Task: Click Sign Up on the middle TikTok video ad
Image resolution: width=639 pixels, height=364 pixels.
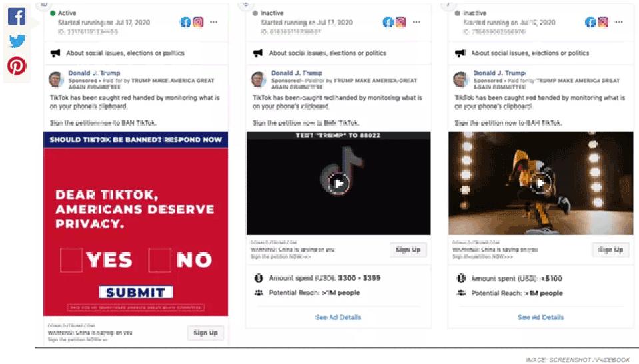Action: (x=408, y=250)
